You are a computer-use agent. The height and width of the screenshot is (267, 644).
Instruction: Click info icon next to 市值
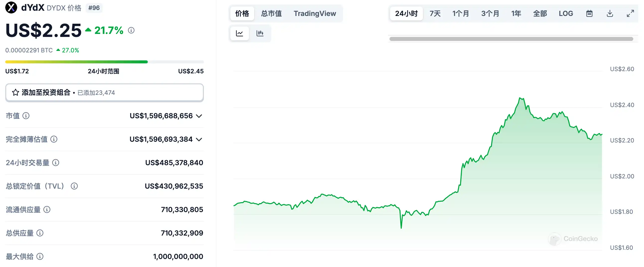point(26,116)
